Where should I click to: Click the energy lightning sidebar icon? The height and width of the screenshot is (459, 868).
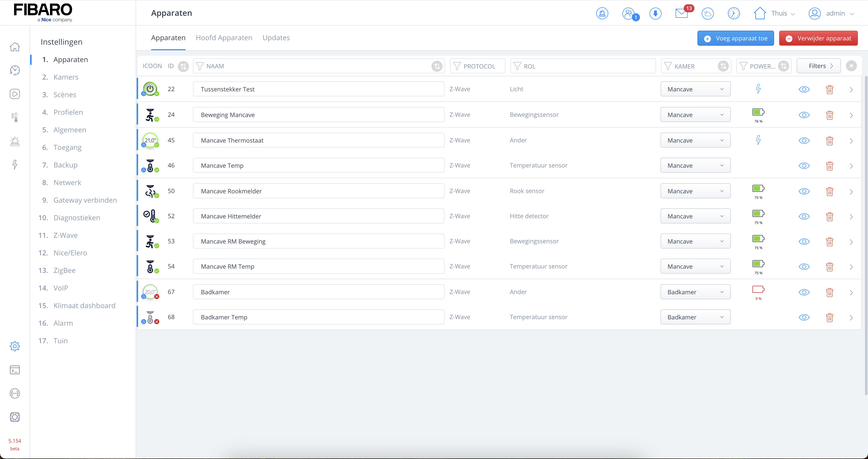[15, 164]
